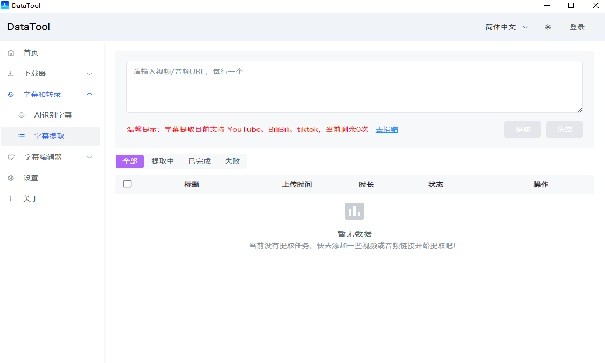This screenshot has width=605, height=363.
Task: Click the download icon in sidebar
Action: click(x=11, y=73)
